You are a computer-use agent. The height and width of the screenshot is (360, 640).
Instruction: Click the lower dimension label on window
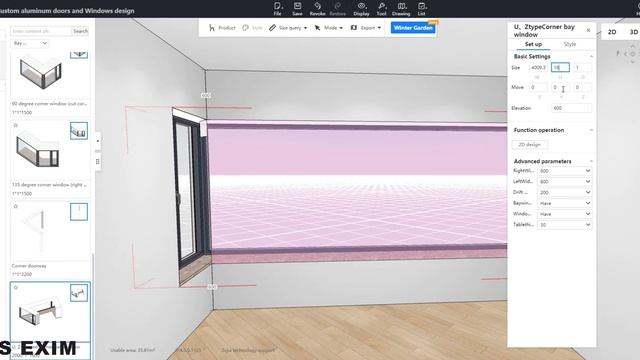click(x=212, y=287)
